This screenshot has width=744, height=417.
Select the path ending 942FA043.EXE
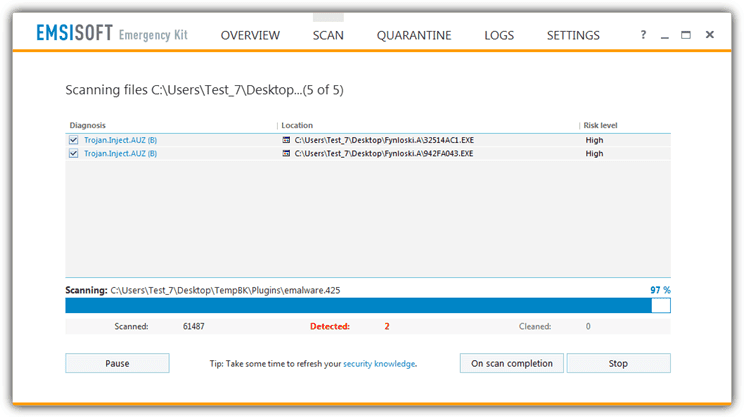[x=384, y=153]
